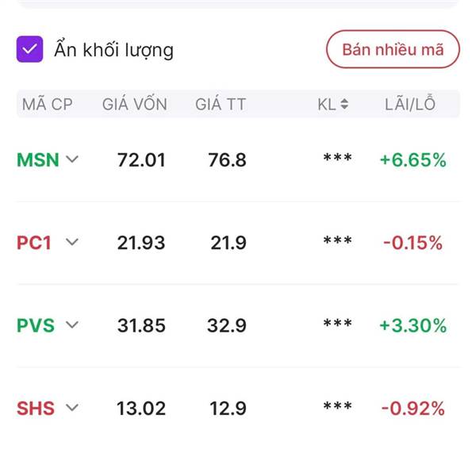476x476 pixels.
Task: Expand the PC1 row chevron
Action: (72, 242)
